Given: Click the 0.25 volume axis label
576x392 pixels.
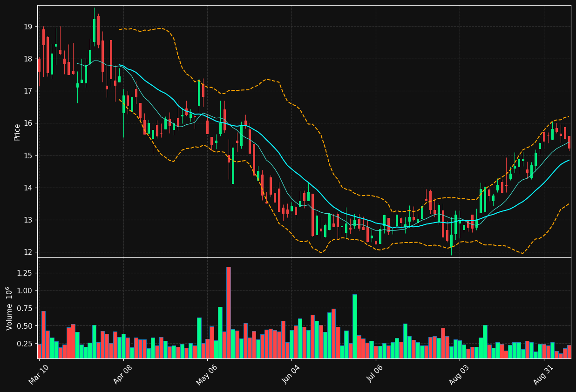Looking at the screenshot, I should coord(26,344).
